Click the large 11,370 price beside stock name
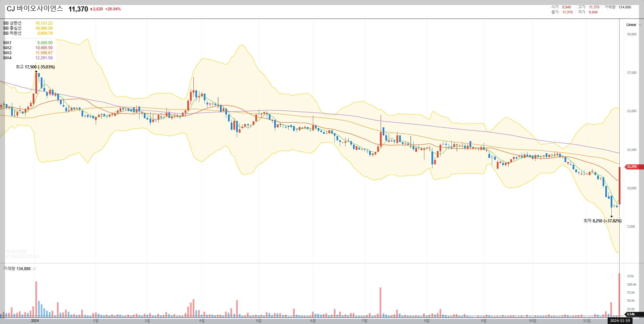The width and height of the screenshot is (644, 324). click(78, 9)
